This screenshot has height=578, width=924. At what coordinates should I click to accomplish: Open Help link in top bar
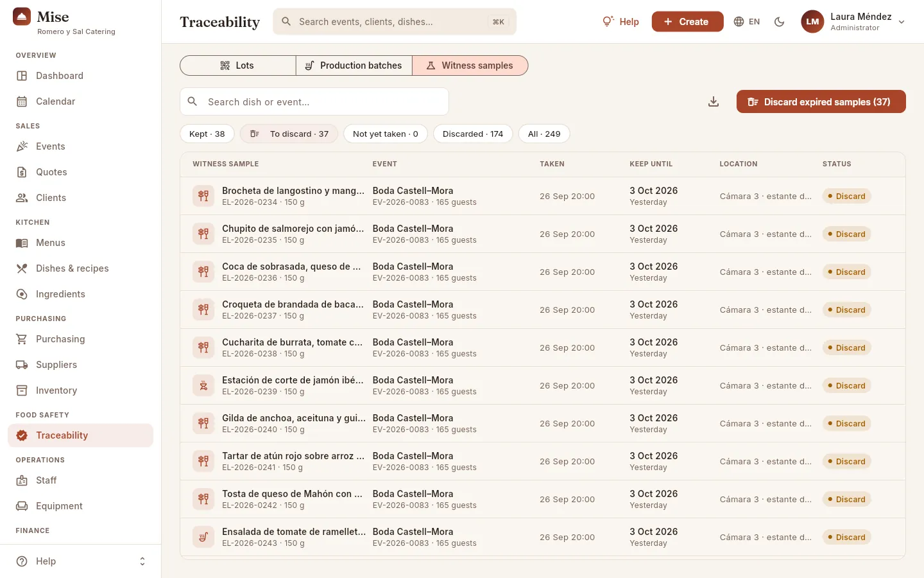620,22
